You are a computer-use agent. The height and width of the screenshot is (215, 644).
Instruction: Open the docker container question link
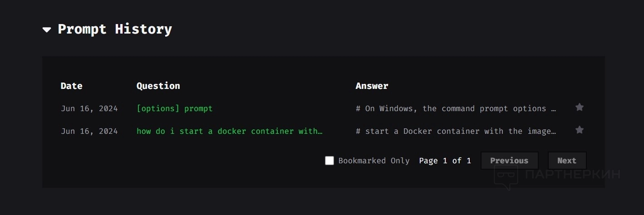tap(229, 131)
